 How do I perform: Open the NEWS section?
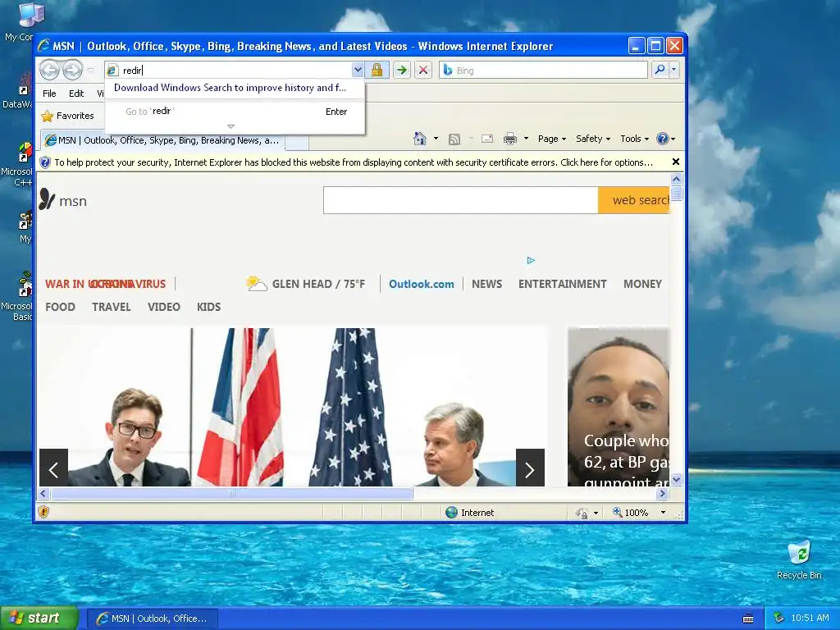click(x=486, y=284)
